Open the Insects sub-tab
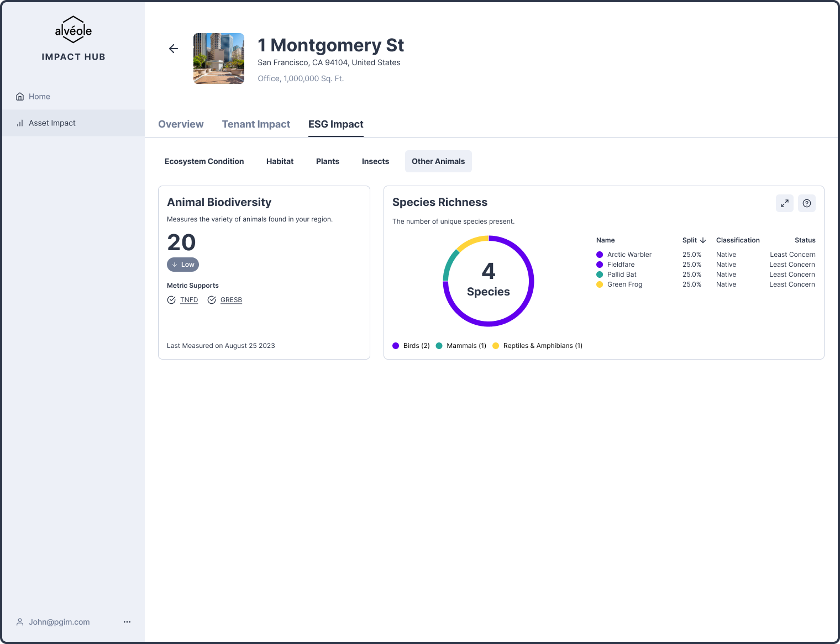The width and height of the screenshot is (840, 644). [375, 161]
